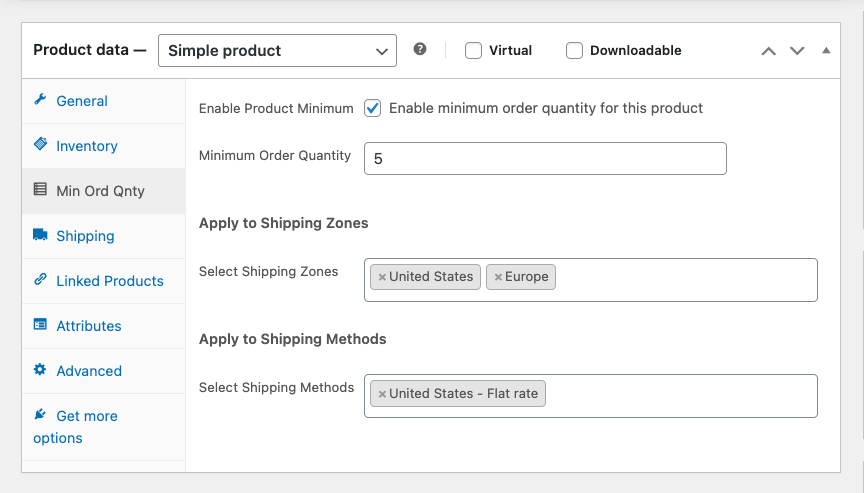Move the Product data panel down
The image size is (864, 493).
tap(797, 50)
